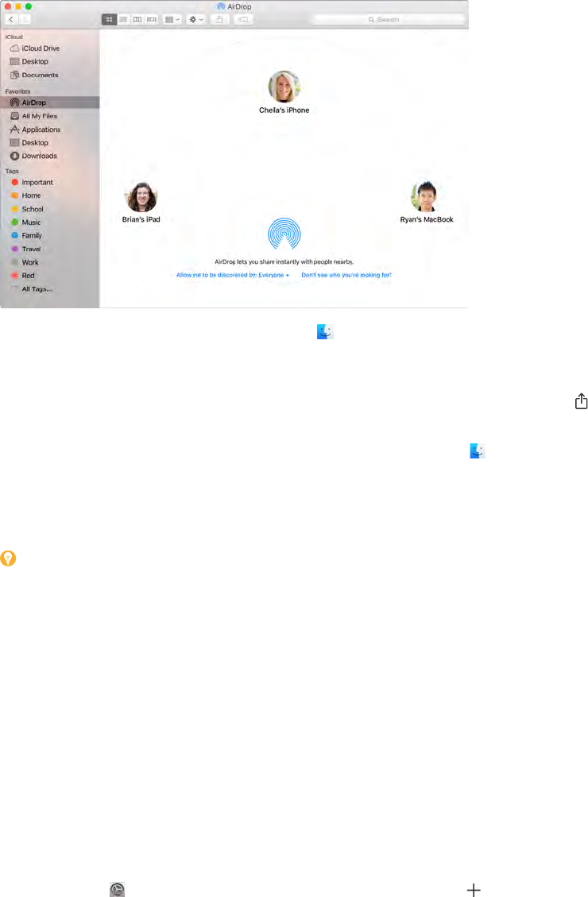Open All My Files
The image size is (588, 897).
[33, 116]
